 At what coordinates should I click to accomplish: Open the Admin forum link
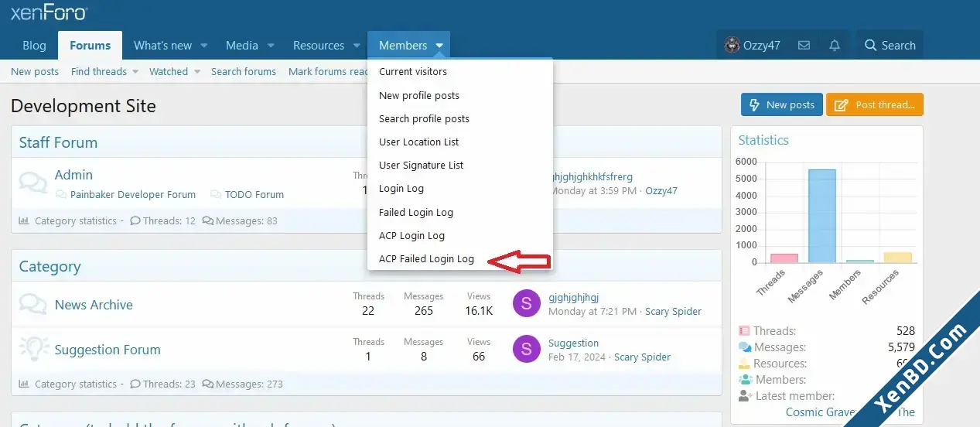73,175
